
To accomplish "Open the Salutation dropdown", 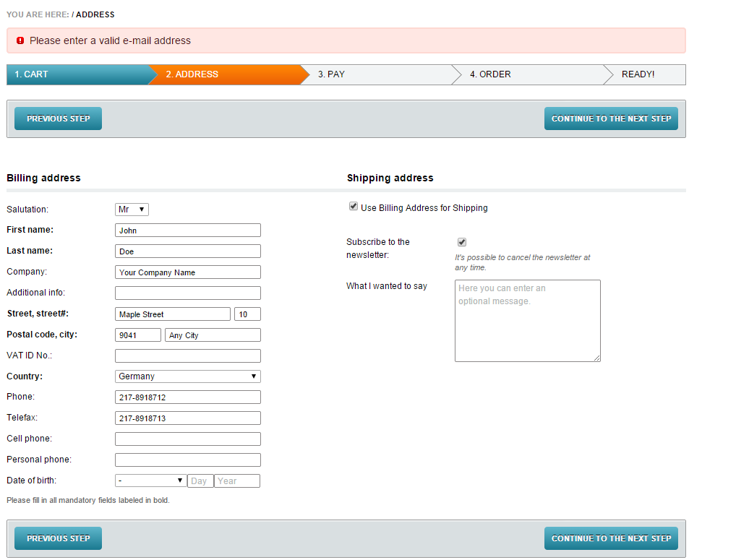I will pyautogui.click(x=132, y=210).
